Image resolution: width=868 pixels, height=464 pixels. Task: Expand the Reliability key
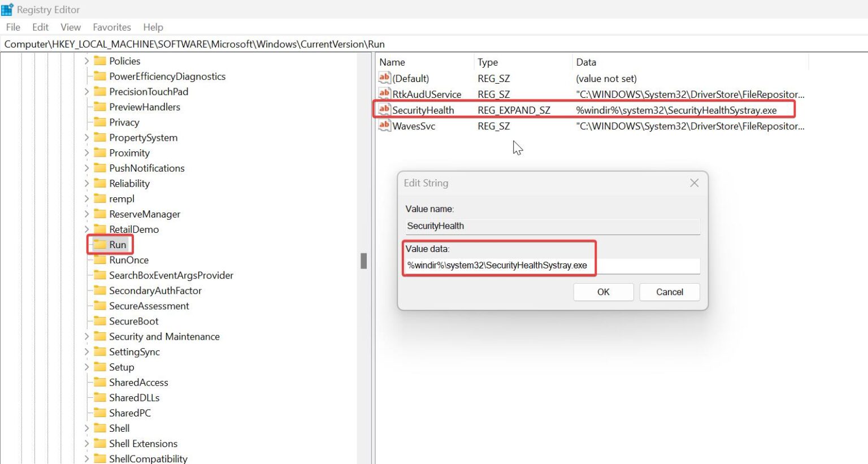pyautogui.click(x=86, y=183)
